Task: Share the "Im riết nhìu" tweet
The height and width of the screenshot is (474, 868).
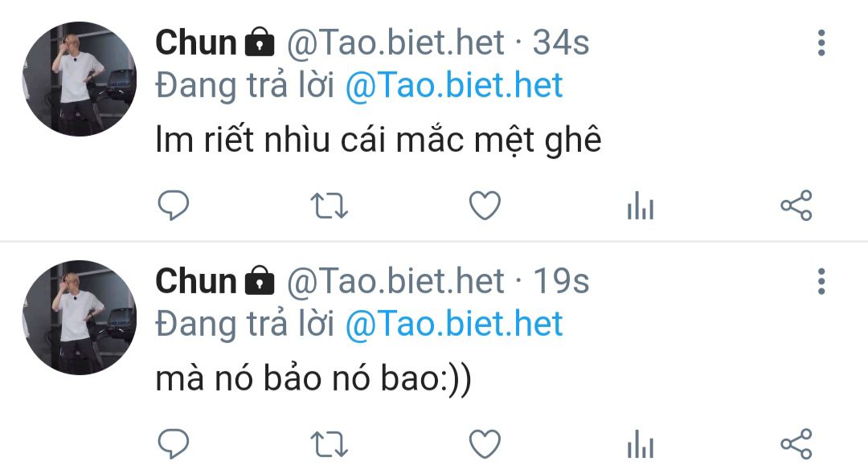Action: point(796,206)
